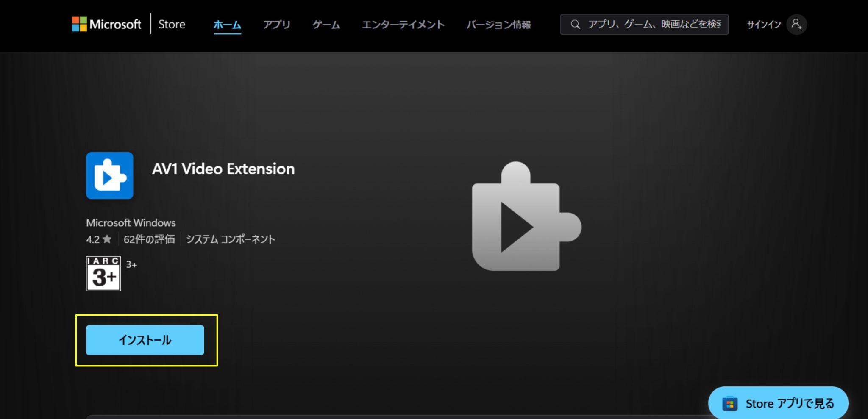Viewport: 868px width, 419px height.
Task: Click the AV1 Video Extension title
Action: pos(223,169)
